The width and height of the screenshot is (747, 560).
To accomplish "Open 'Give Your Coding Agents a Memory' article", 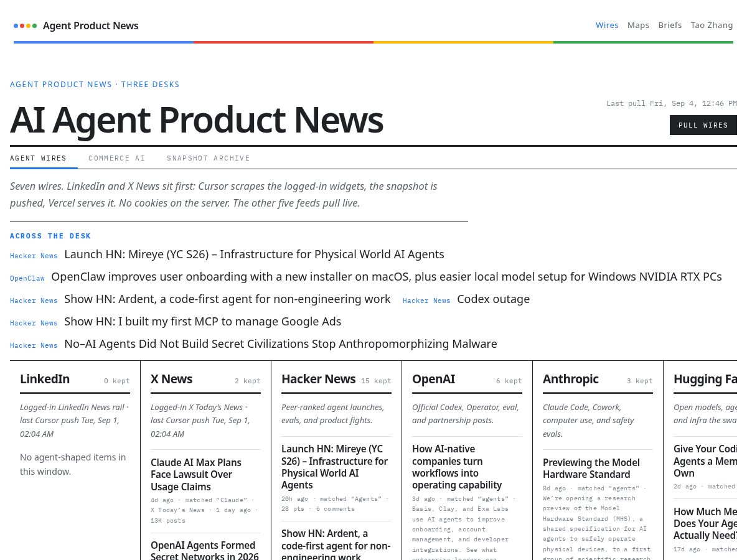I will pyautogui.click(x=705, y=461).
